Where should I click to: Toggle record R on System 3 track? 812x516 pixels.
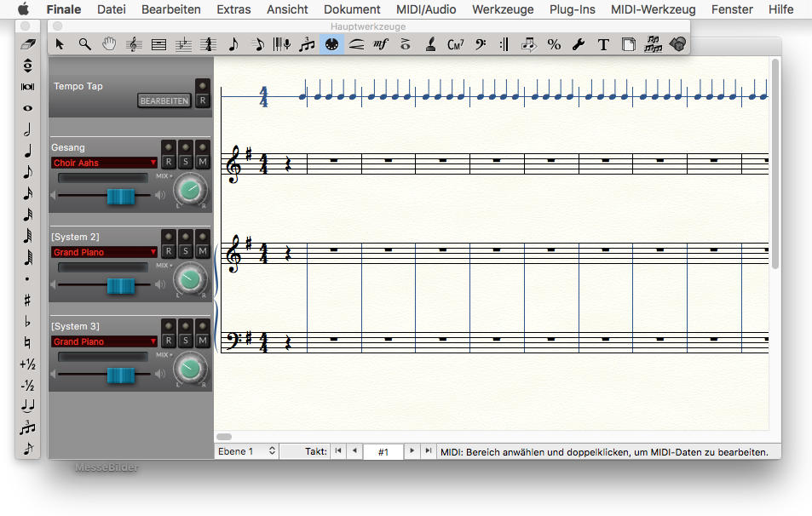(169, 341)
